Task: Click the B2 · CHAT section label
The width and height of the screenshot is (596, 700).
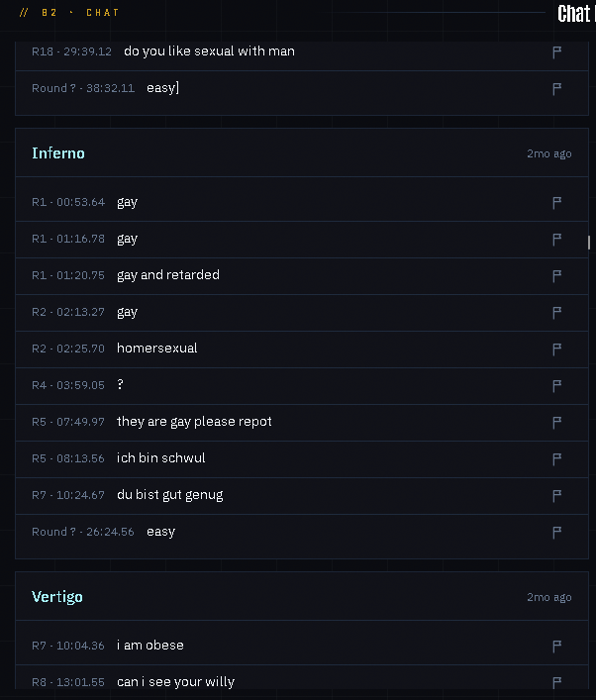Action: [69, 13]
